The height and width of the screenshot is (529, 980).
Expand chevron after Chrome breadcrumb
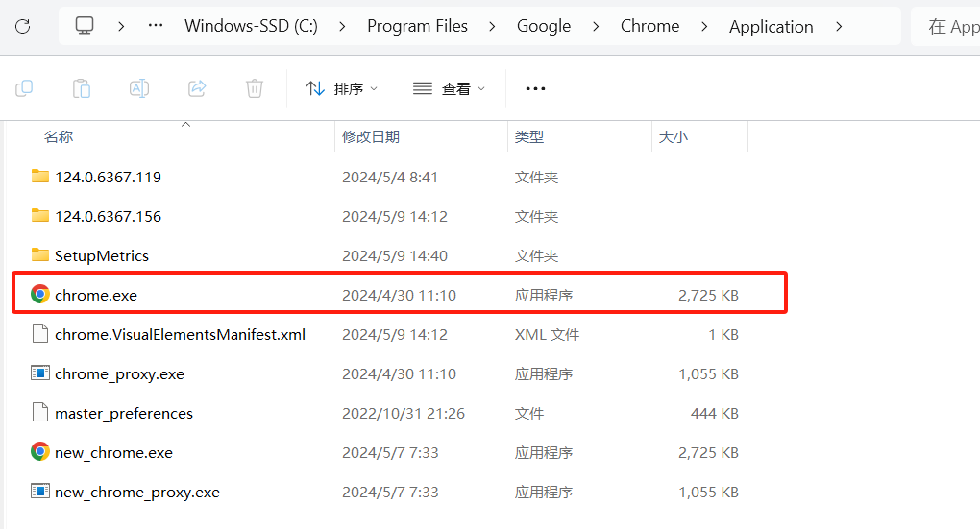(x=704, y=26)
